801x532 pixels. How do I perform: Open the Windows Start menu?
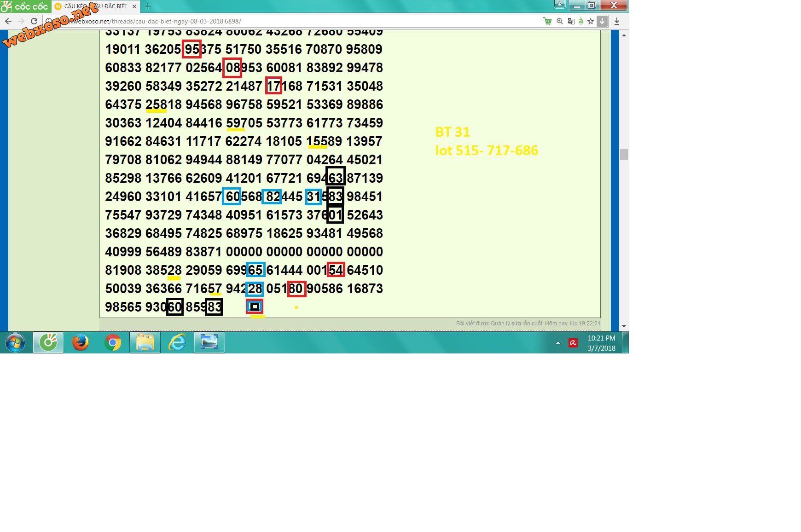coord(15,343)
